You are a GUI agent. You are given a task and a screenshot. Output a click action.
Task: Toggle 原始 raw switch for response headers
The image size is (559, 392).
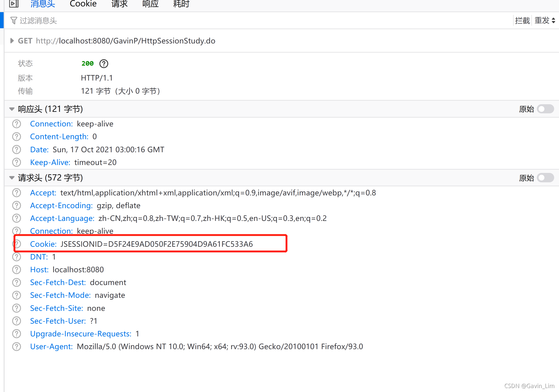[545, 109]
